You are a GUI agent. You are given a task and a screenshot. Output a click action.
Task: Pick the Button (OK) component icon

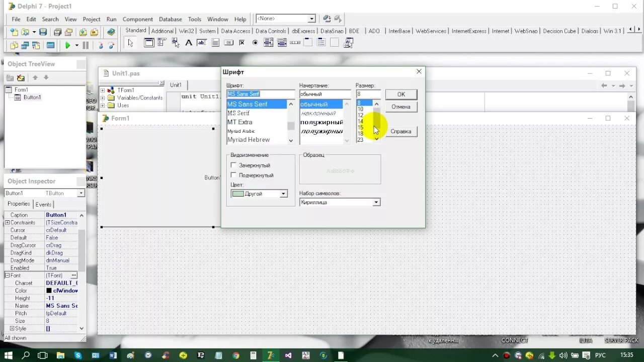click(228, 43)
